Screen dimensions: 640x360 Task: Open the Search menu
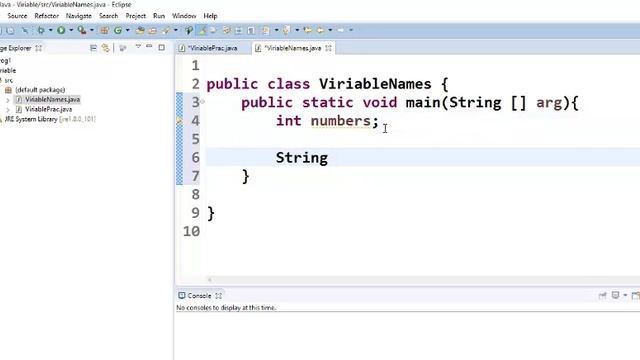point(108,16)
